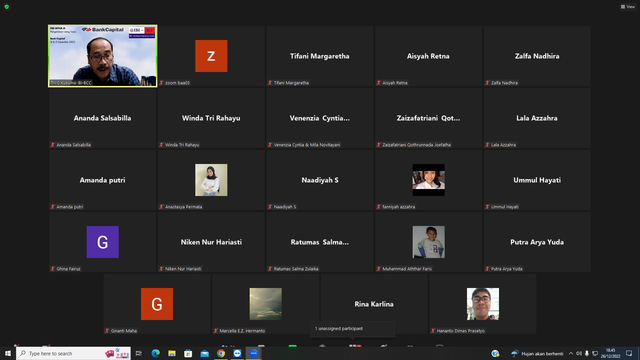Click the Ananda Salsabilla name text
Screen dimensions: 640x360
pyautogui.click(x=102, y=118)
